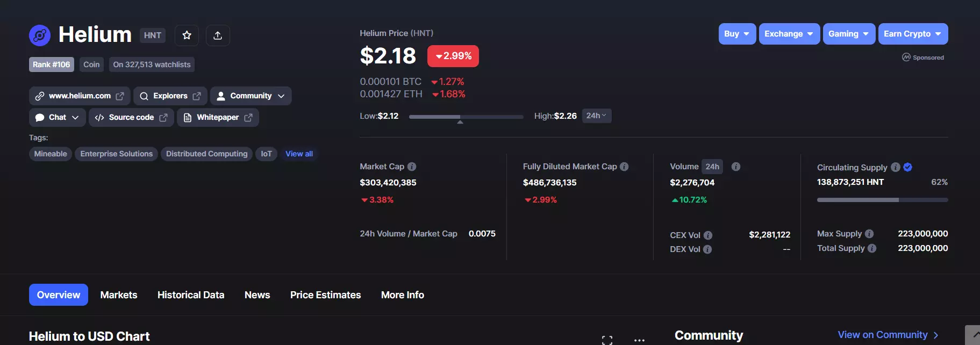Image resolution: width=980 pixels, height=345 pixels.
Task: Open the Historical Data tab
Action: [191, 295]
